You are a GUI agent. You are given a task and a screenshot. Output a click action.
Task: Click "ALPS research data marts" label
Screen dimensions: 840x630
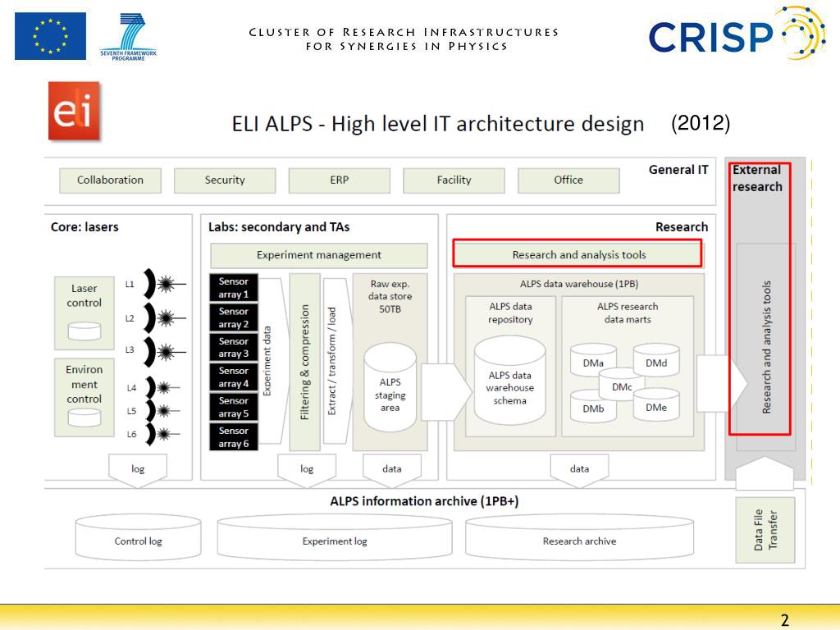pyautogui.click(x=628, y=313)
